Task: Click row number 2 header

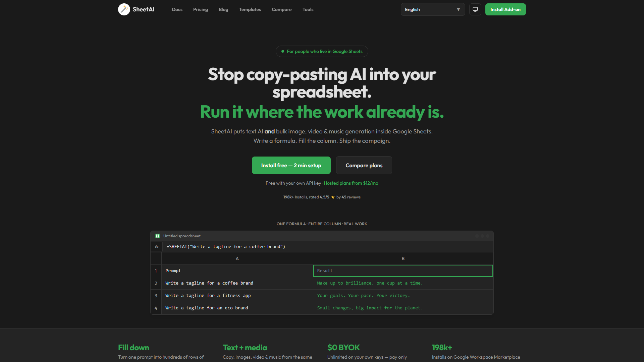Action: point(156,283)
